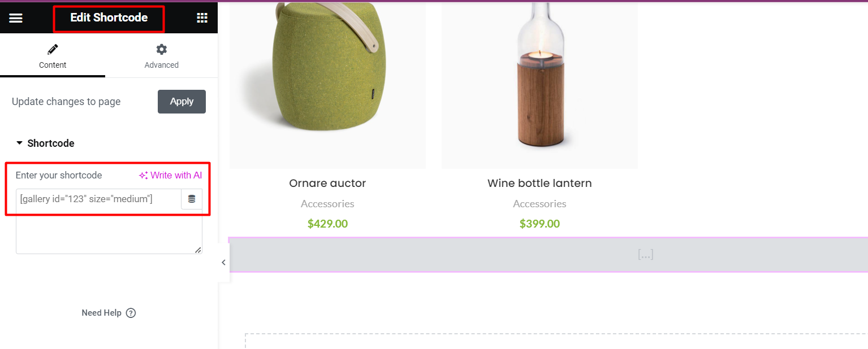Click the sparkle icon beside Write with AI
The image size is (868, 349).
144,176
